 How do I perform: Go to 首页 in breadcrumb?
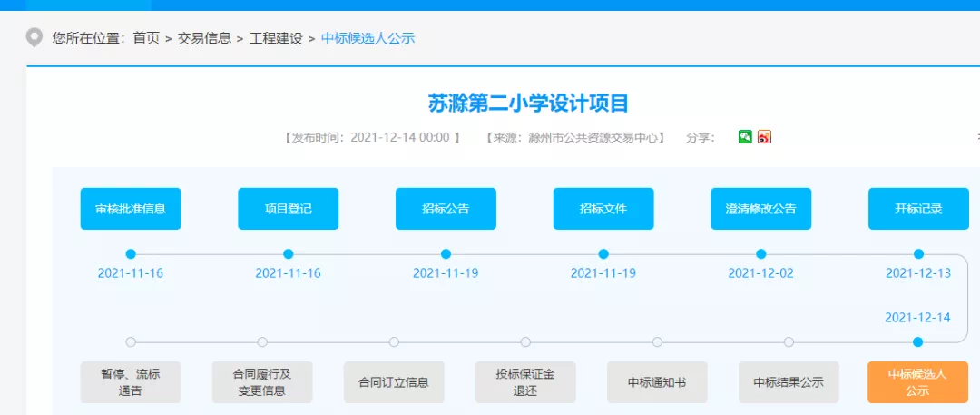146,38
